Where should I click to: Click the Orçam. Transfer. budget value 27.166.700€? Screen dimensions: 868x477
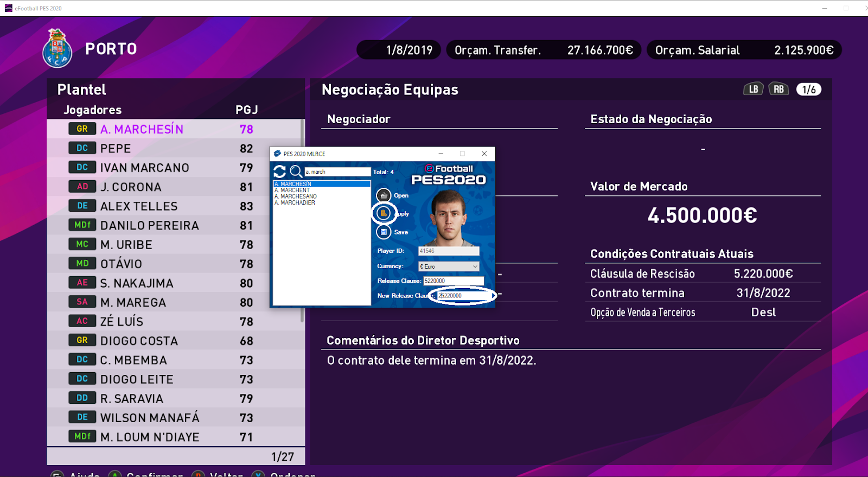point(600,50)
